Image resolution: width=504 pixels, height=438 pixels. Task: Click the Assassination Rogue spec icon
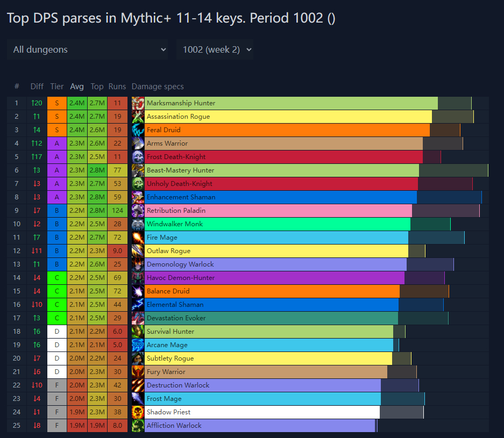(138, 117)
